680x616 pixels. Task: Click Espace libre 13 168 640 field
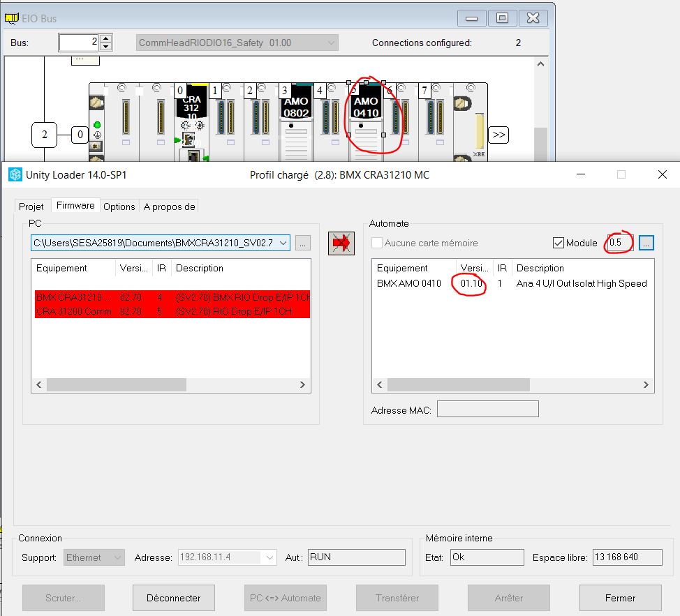point(628,557)
